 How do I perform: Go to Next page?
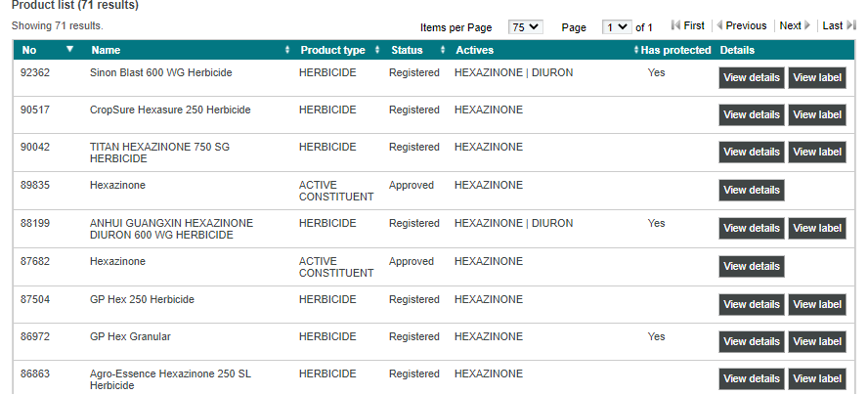(795, 25)
